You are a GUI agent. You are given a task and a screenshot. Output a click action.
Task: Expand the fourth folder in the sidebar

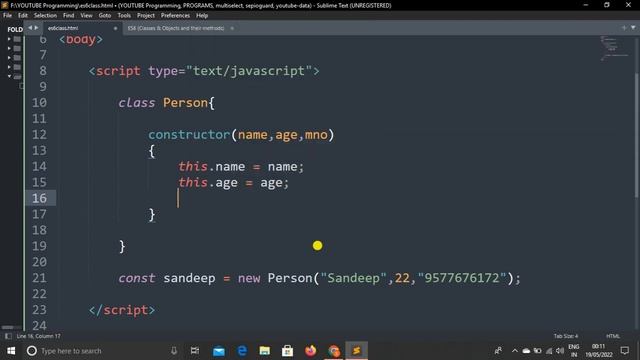click(x=9, y=67)
